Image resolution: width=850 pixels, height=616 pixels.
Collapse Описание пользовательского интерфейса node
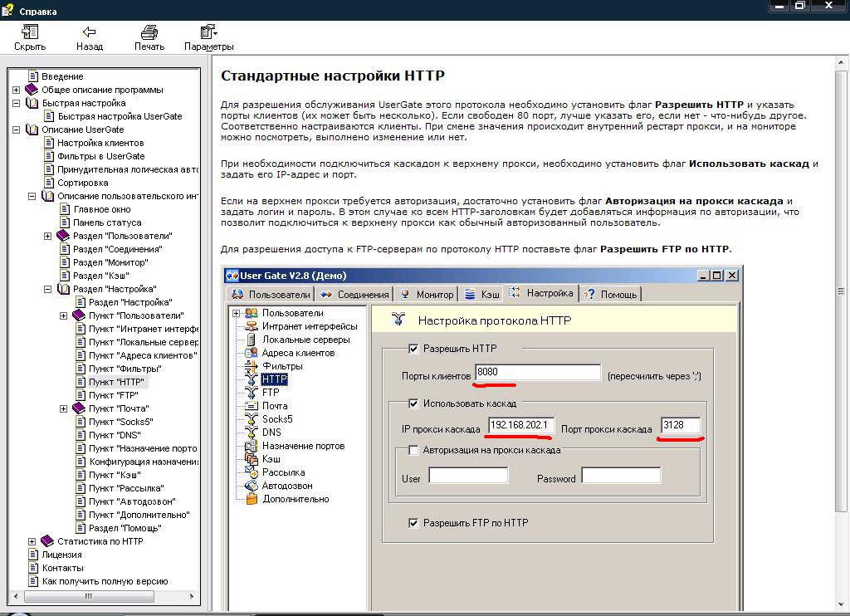pyautogui.click(x=32, y=196)
